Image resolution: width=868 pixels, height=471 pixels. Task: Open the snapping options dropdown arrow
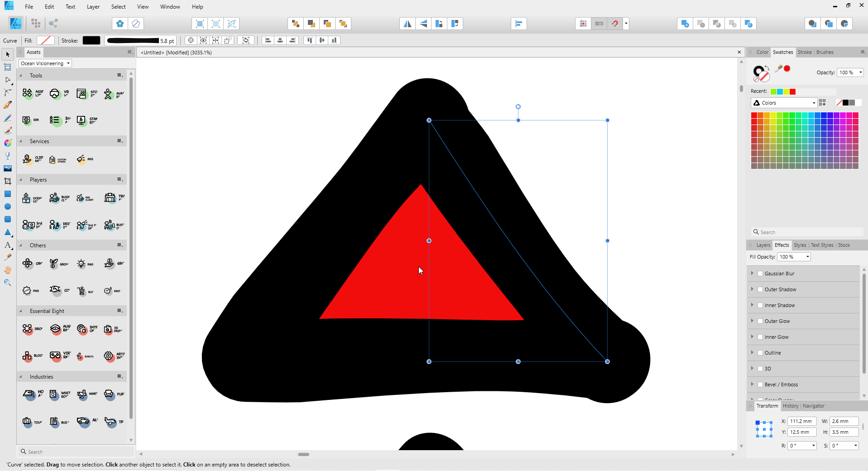626,24
